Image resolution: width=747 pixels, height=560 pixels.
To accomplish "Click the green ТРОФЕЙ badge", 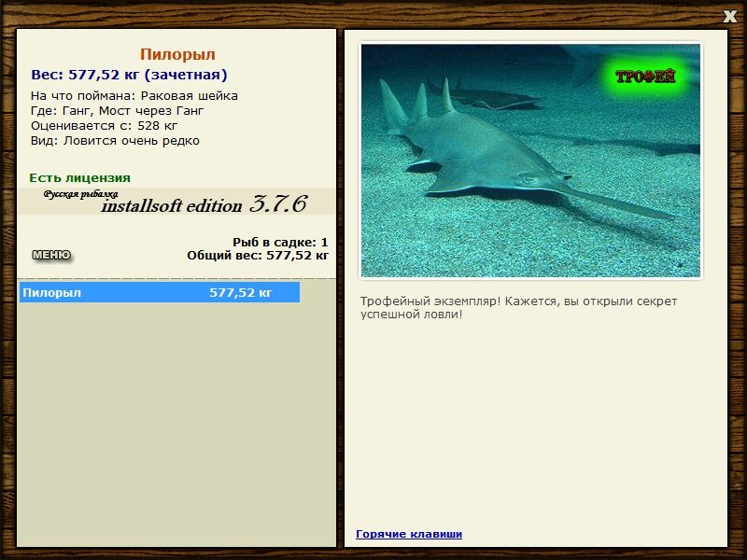I will [645, 77].
